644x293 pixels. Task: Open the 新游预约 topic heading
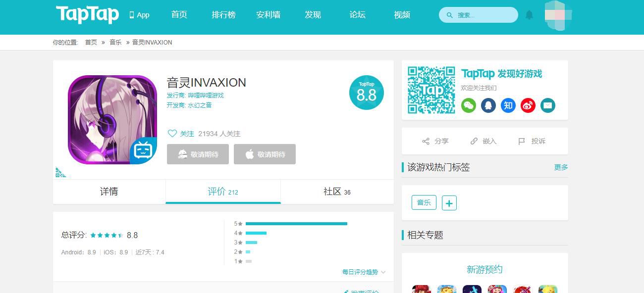(484, 269)
